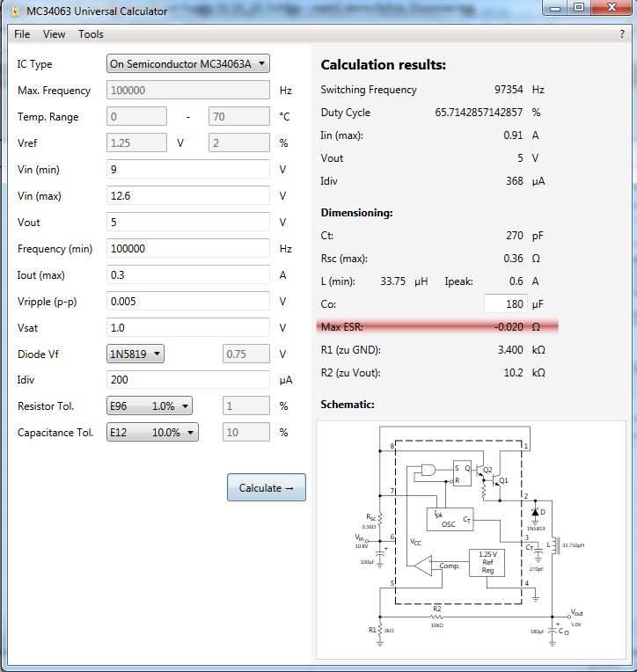Click the Idiv input field
The image size is (637, 672).
(188, 380)
